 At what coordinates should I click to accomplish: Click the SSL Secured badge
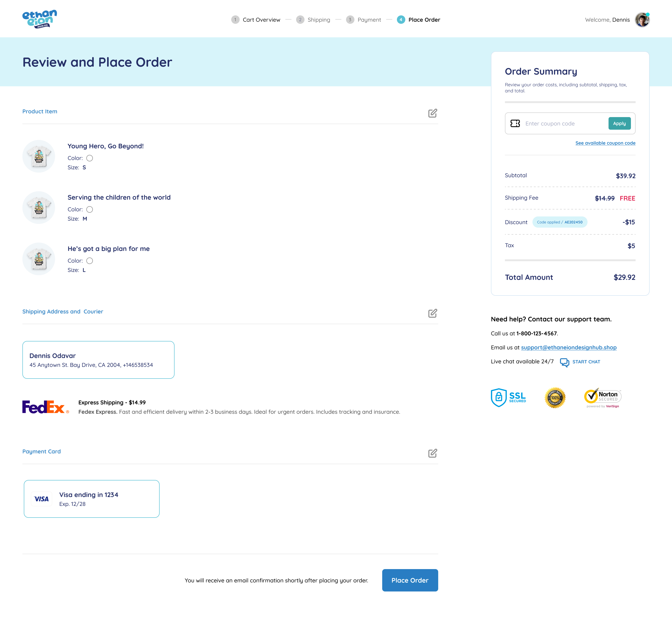point(508,398)
